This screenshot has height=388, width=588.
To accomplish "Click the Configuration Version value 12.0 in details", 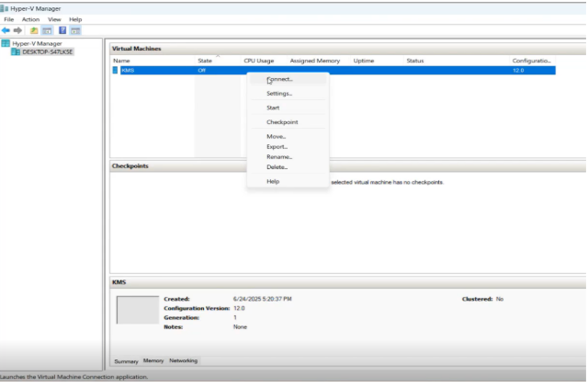I will point(239,308).
